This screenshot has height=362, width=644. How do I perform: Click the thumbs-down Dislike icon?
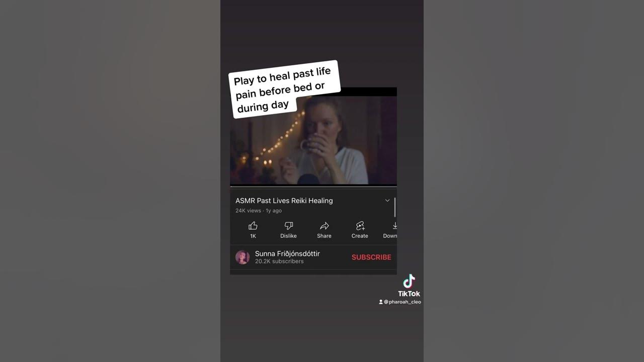289,226
